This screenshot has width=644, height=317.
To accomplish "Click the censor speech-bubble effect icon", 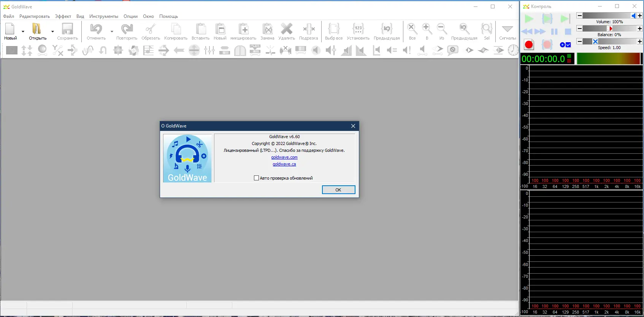I will (x=453, y=50).
